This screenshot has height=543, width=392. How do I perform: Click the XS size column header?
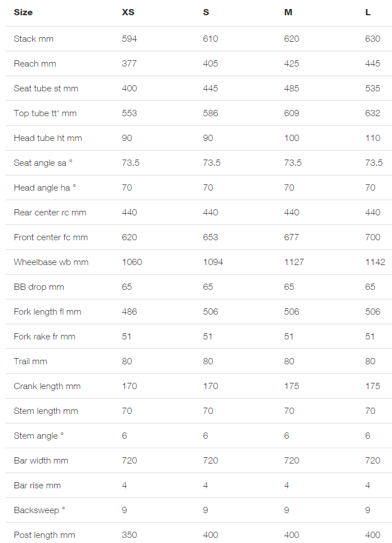tap(128, 12)
